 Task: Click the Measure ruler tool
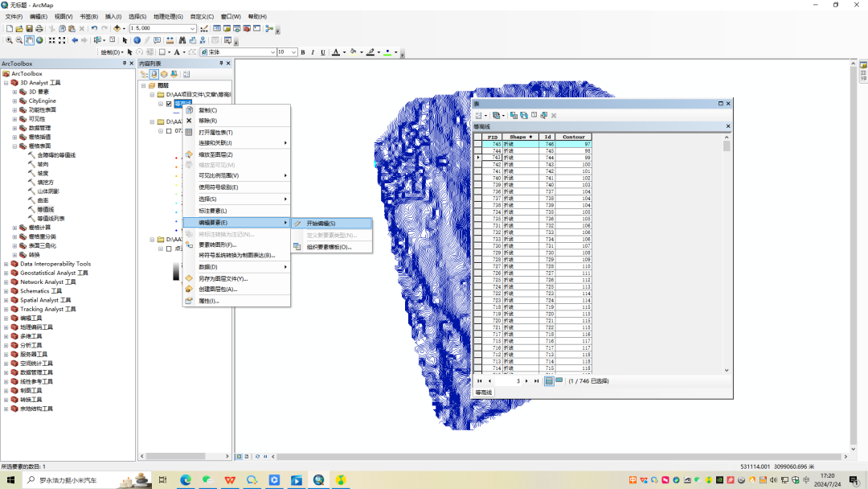click(170, 40)
